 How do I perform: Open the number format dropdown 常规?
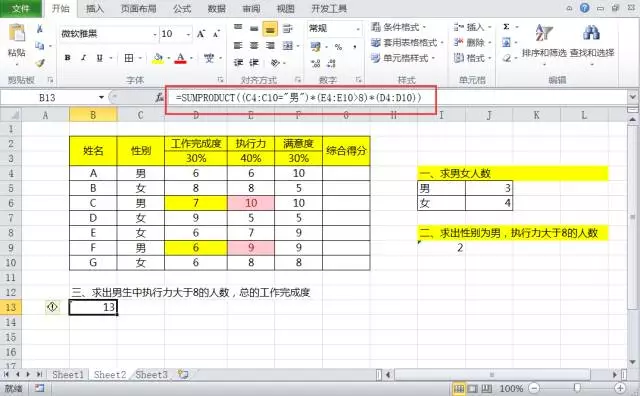358,29
